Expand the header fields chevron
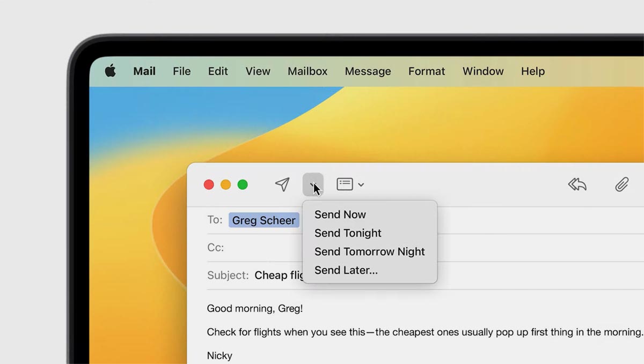Viewport: 644px width, 364px height. click(361, 185)
